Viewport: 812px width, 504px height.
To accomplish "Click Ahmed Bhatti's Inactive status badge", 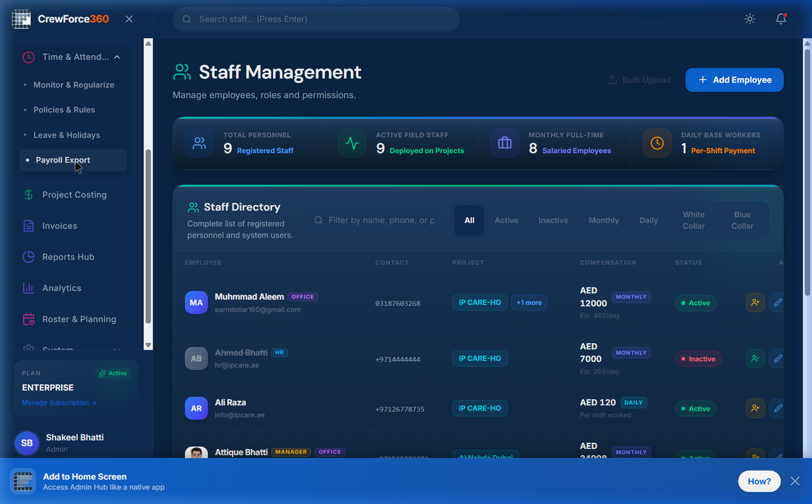I will 698,359.
